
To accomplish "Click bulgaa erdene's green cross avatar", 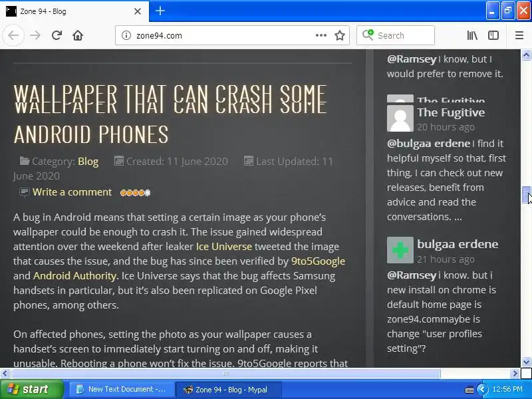I will (400, 250).
